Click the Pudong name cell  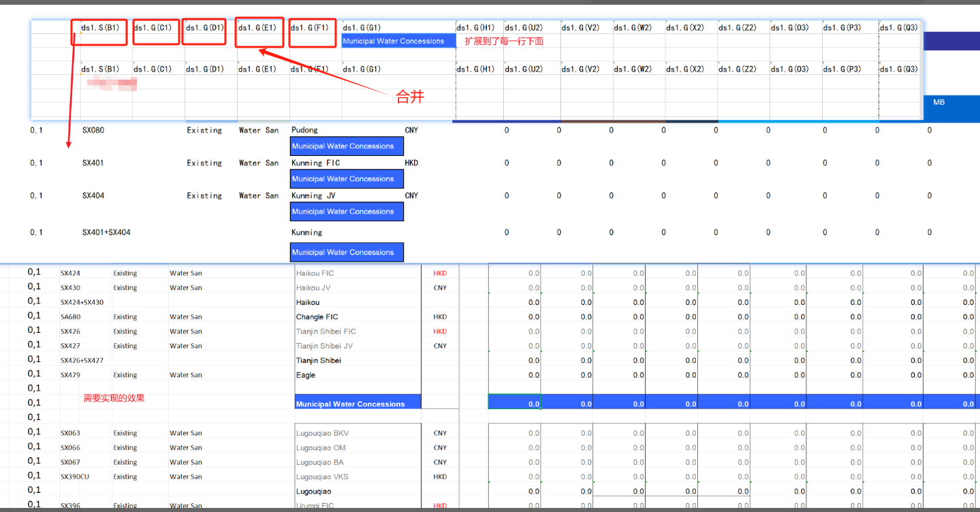pyautogui.click(x=304, y=130)
